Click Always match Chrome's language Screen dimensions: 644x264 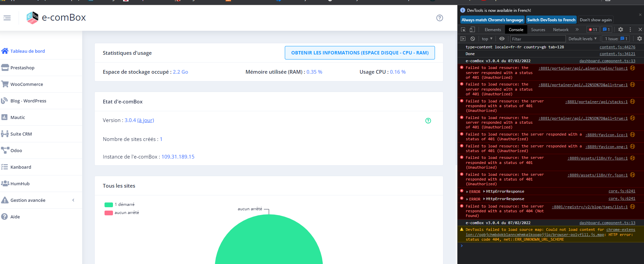(x=492, y=20)
